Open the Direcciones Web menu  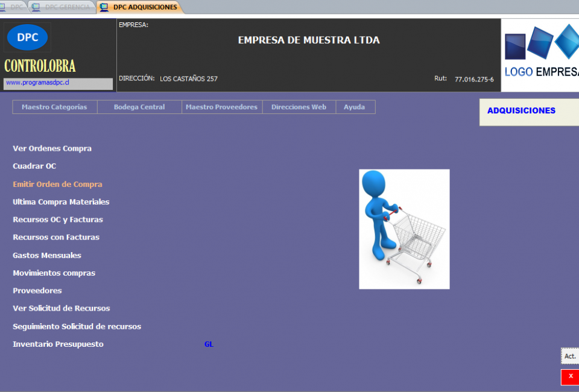click(299, 107)
